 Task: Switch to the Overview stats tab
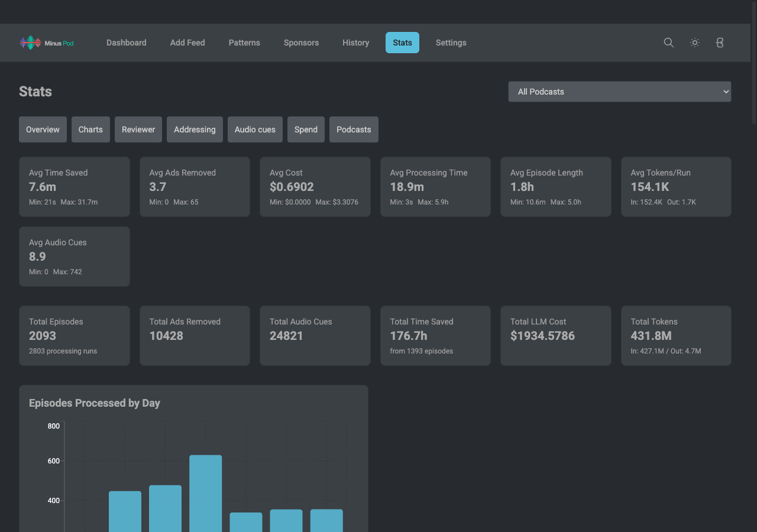pos(43,129)
